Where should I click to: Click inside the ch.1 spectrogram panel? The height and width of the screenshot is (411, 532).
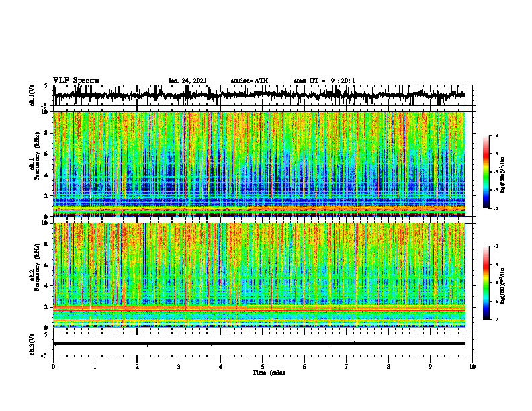coord(259,164)
